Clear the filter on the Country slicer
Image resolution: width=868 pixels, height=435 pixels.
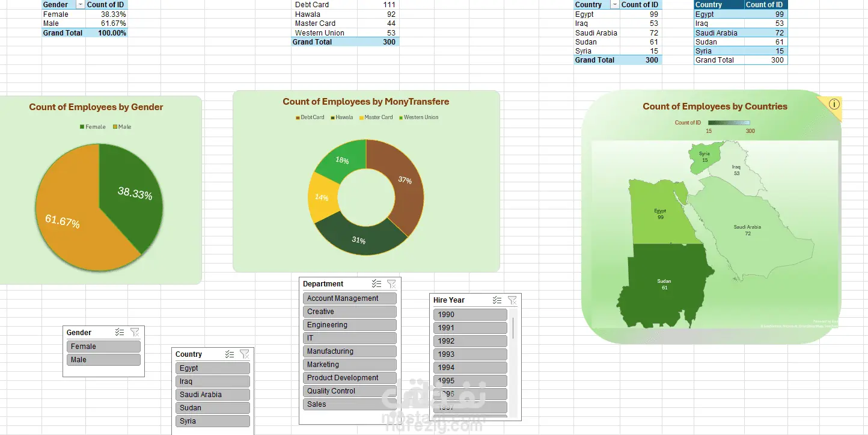(244, 354)
